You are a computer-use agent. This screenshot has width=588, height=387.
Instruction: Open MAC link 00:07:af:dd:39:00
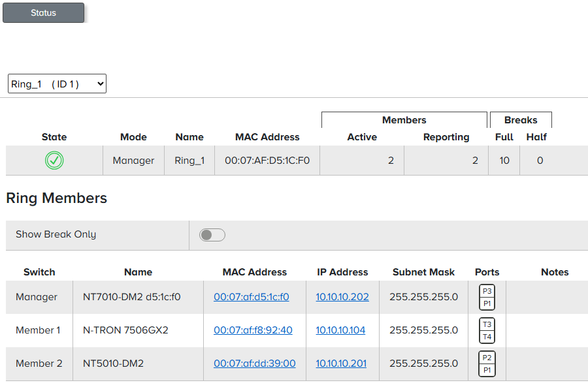coord(255,364)
